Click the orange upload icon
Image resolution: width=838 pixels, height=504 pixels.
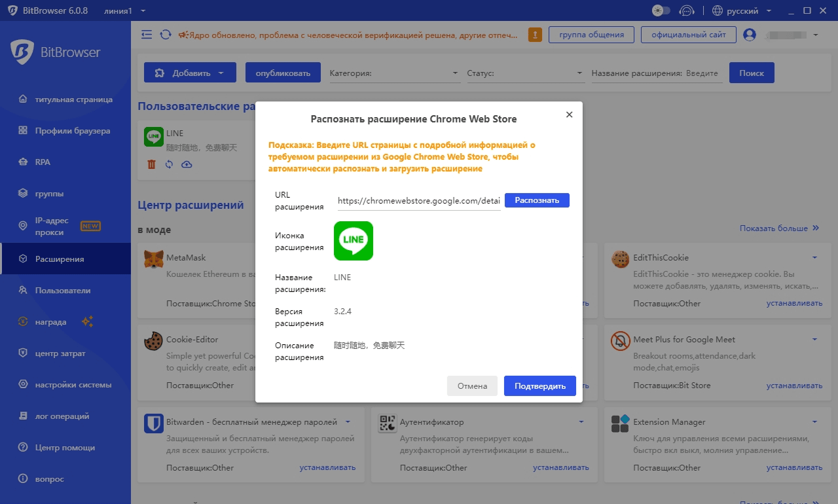click(x=535, y=35)
